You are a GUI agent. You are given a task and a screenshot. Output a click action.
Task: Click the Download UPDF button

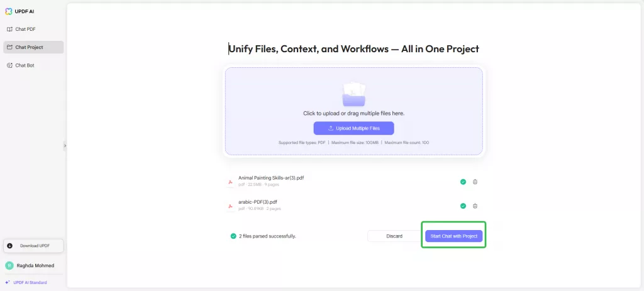[x=33, y=246]
